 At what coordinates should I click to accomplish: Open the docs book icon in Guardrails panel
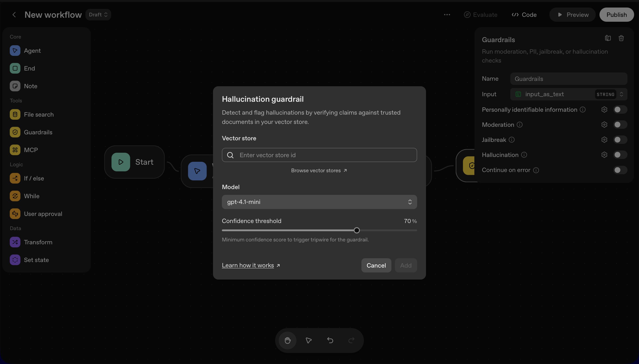pyautogui.click(x=608, y=38)
